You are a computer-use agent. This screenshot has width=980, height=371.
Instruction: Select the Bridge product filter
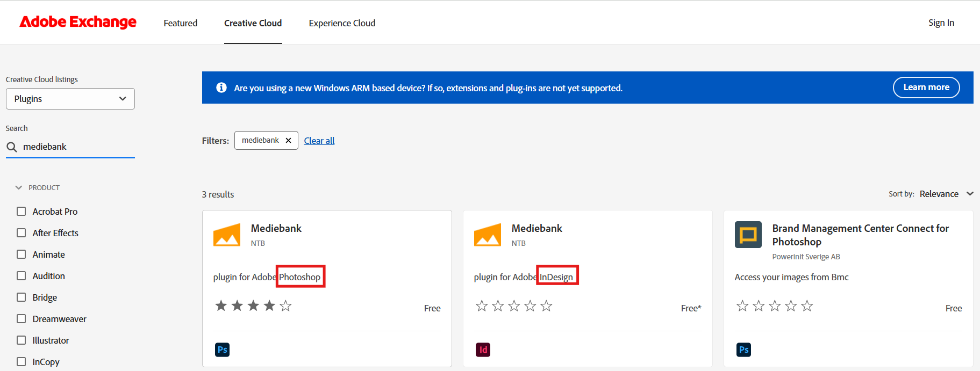[x=22, y=297]
